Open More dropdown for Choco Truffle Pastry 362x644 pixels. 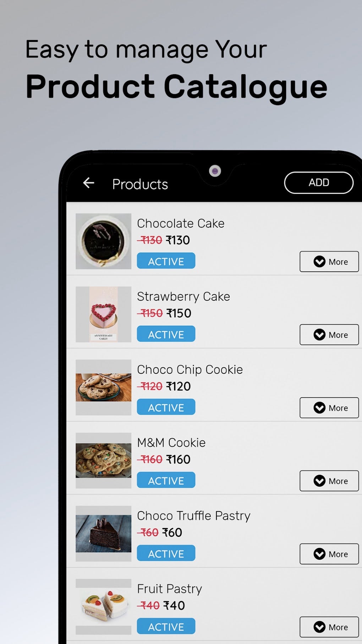point(329,554)
